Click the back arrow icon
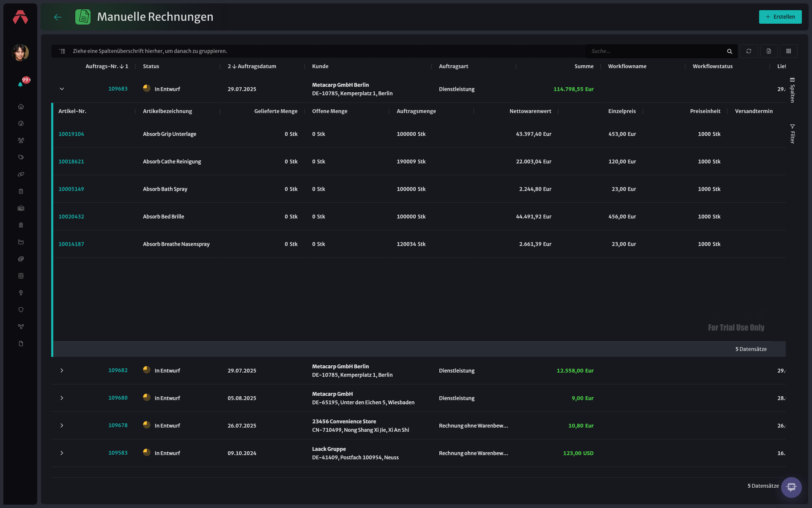Image resolution: width=812 pixels, height=508 pixels. (x=58, y=17)
